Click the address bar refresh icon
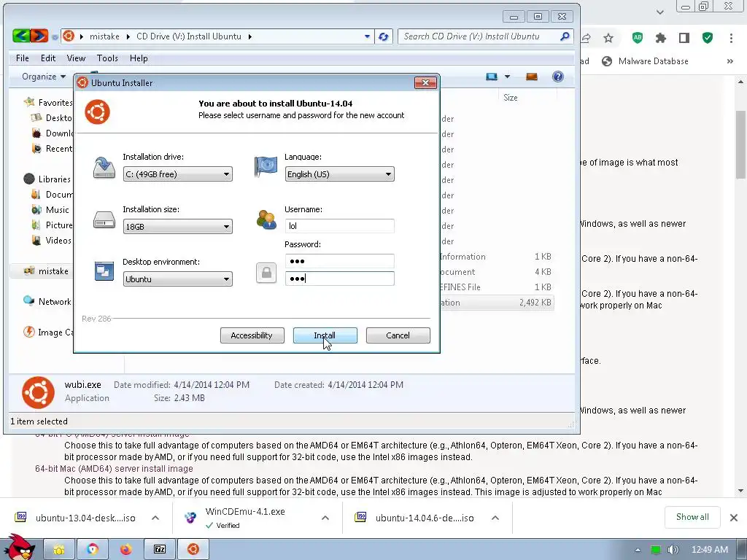The image size is (747, 560). (384, 36)
